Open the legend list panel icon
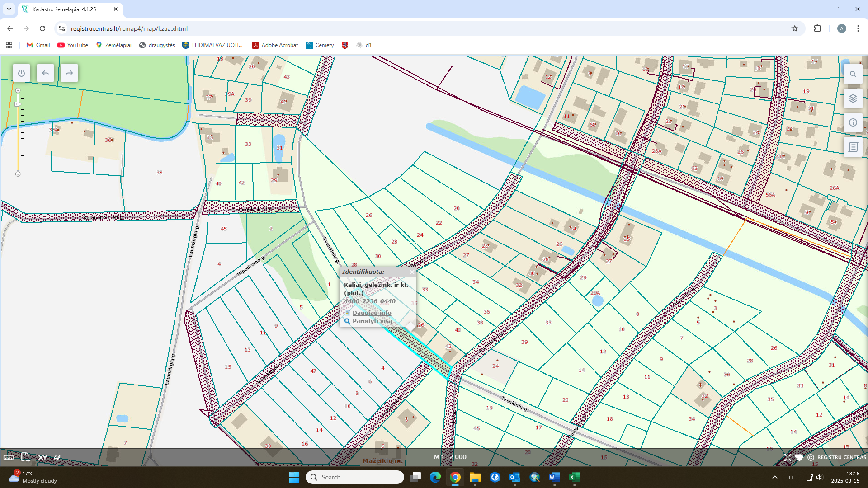The image size is (868, 488). coord(853,147)
